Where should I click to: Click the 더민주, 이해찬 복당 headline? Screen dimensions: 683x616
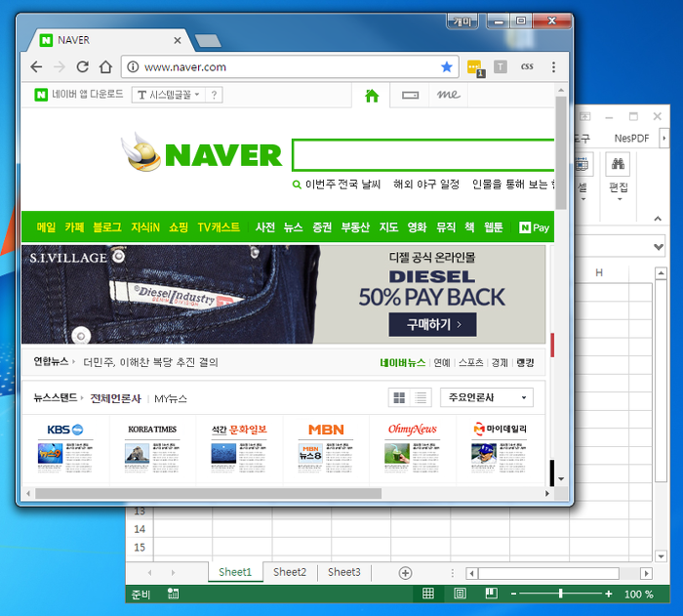150,362
